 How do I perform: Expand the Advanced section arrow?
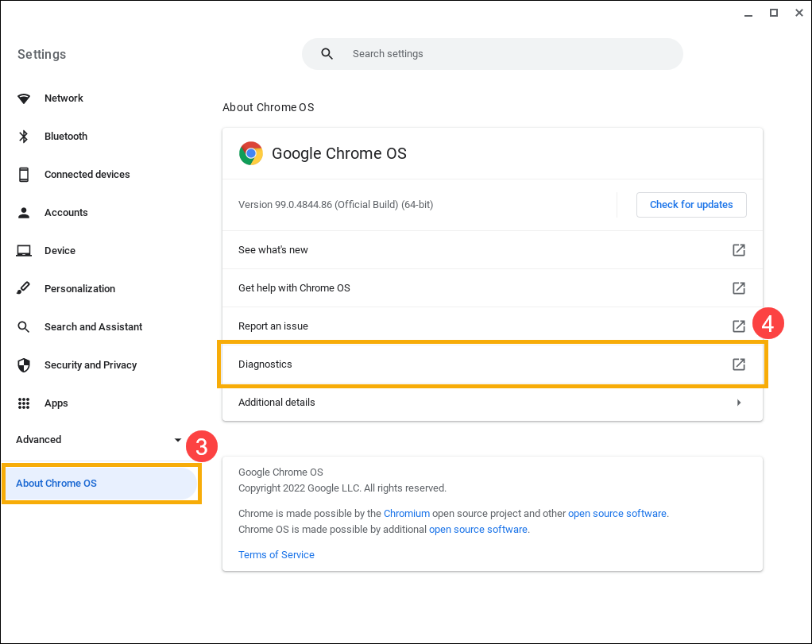(x=178, y=440)
